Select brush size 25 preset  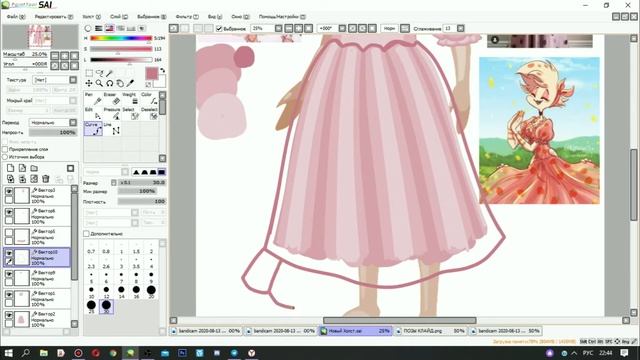(91, 307)
